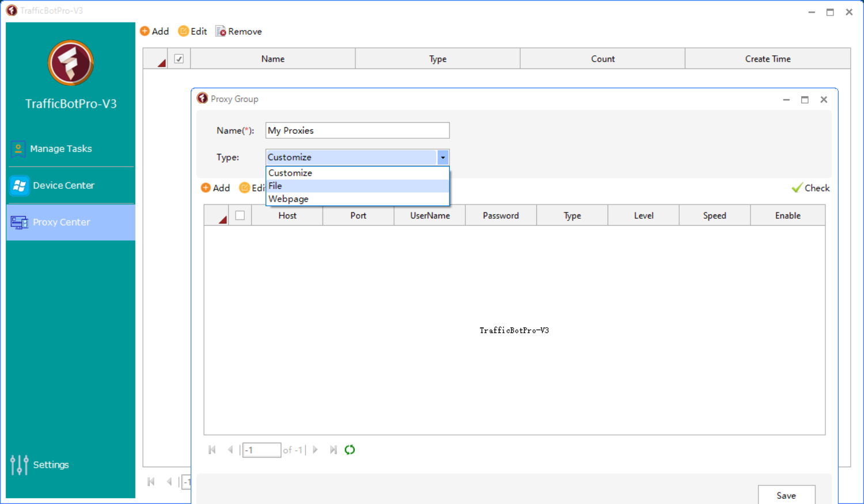
Task: Click the Speed column header
Action: 714,215
